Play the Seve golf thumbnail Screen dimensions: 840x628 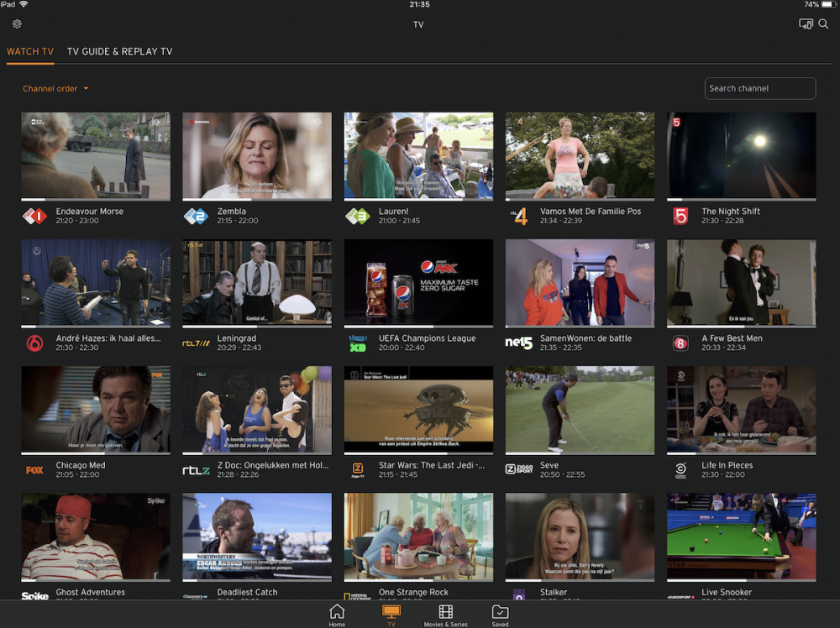580,410
